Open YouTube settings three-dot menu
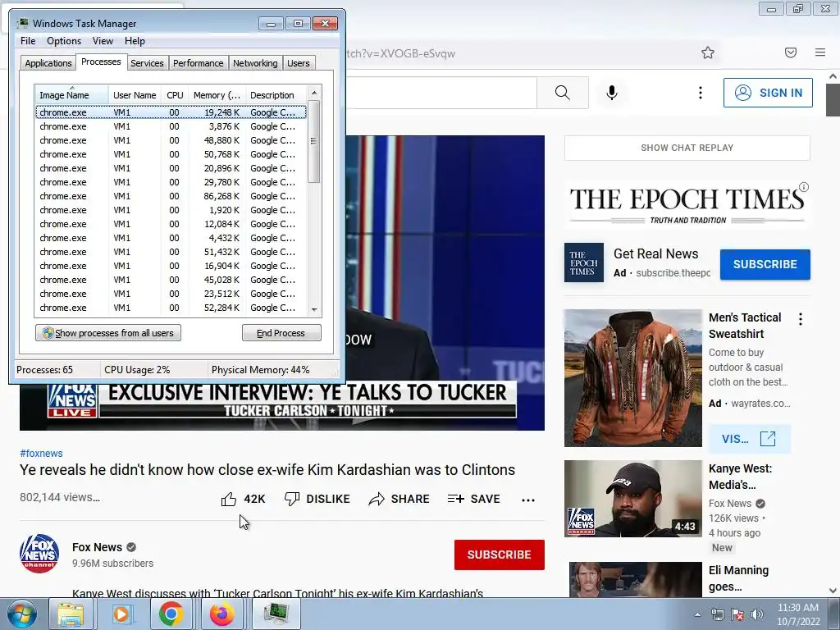 click(x=701, y=93)
